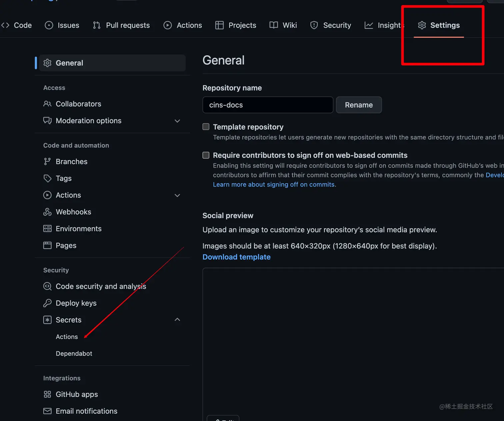Viewport: 504px width, 421px height.
Task: Open Code security and analysis label
Action: pyautogui.click(x=101, y=286)
